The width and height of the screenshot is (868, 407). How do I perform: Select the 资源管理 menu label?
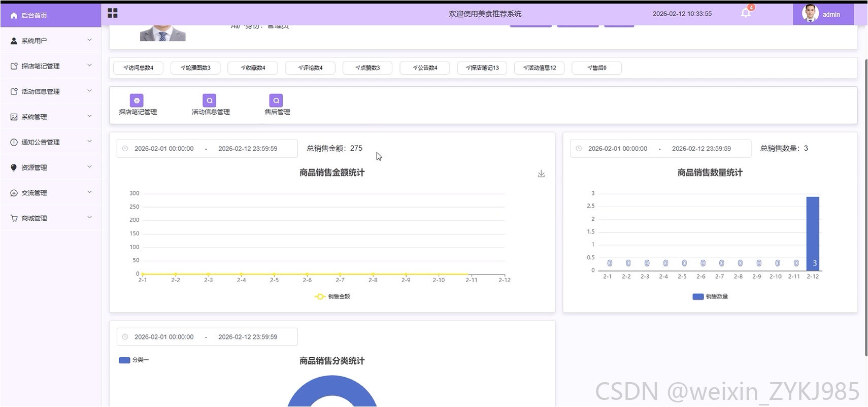coord(34,167)
